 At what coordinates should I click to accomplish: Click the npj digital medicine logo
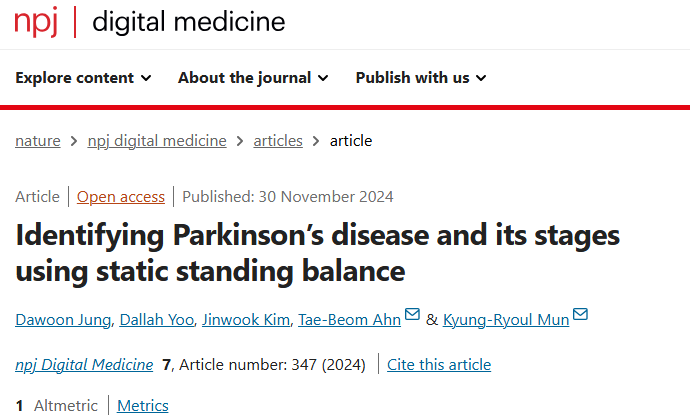[150, 22]
